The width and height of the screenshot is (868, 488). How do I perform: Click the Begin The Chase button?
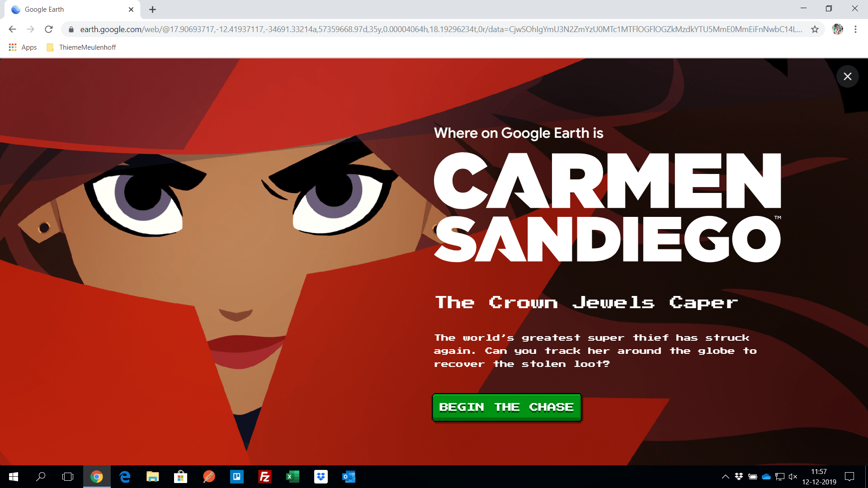tap(507, 408)
